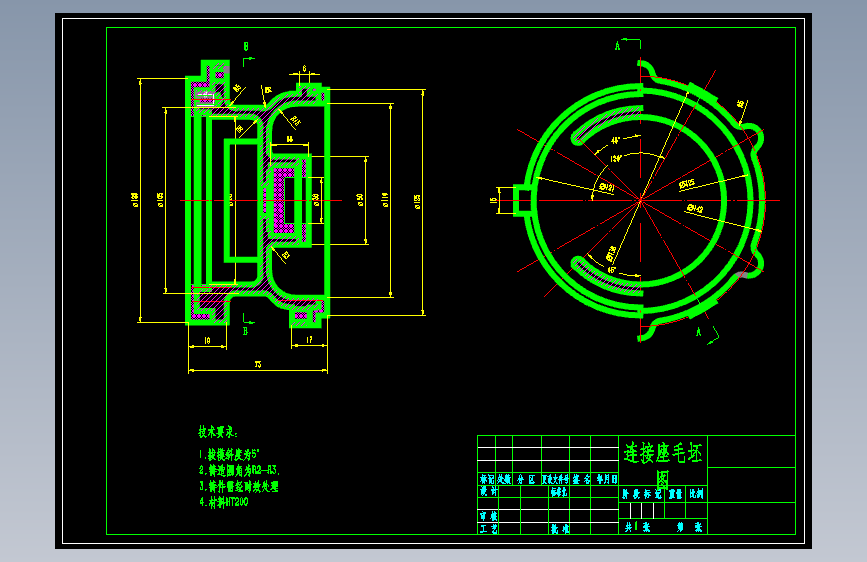Select the ø50 diameter dimension
The height and width of the screenshot is (562, 867).
coord(360,200)
